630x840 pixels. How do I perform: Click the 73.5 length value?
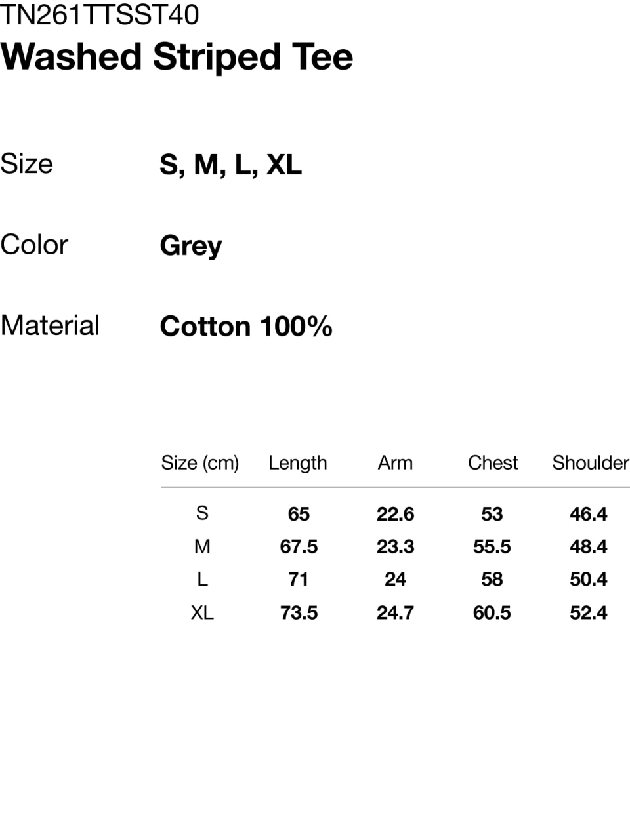click(299, 613)
